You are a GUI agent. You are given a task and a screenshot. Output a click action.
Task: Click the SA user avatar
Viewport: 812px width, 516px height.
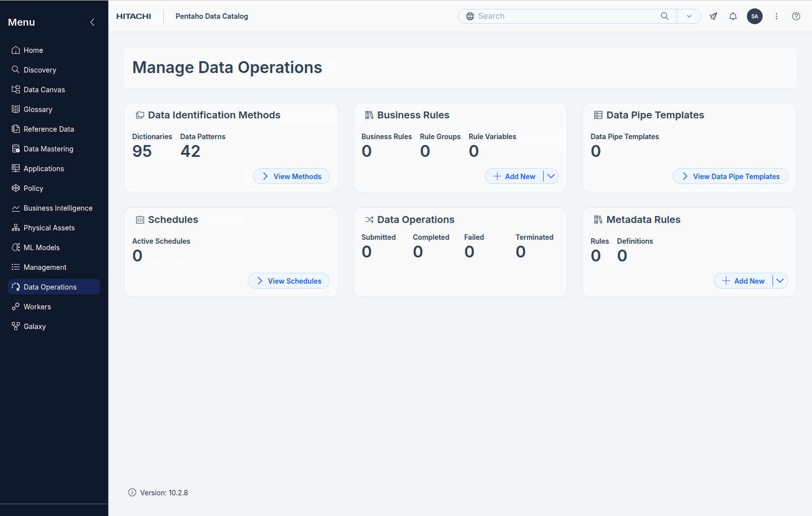(755, 16)
